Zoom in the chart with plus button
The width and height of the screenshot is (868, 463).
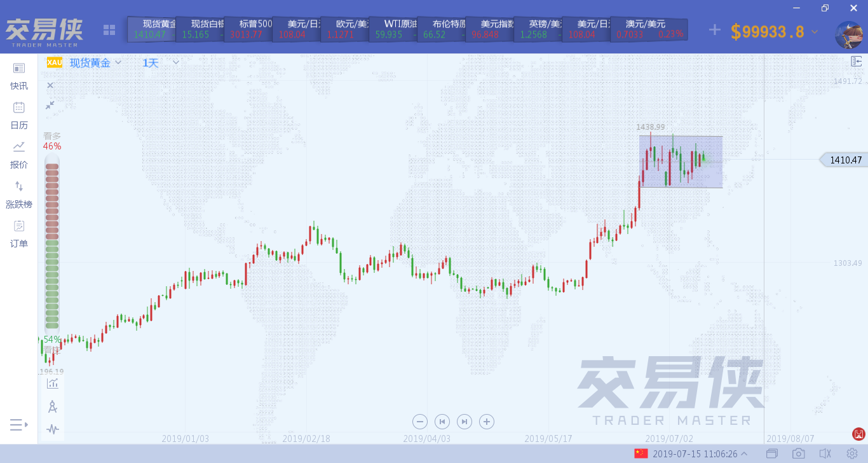(487, 421)
